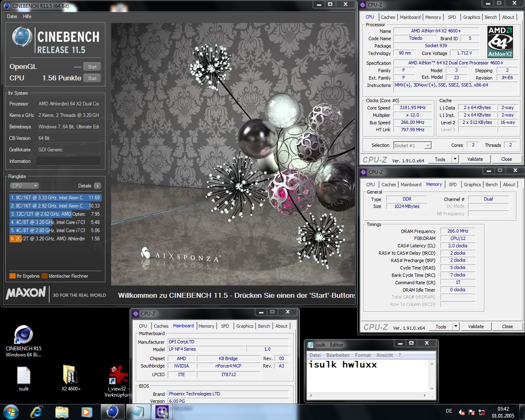Click Close in the Memory CPU-Z window
Screen dimensions: 525x420
pyautogui.click(x=507, y=326)
